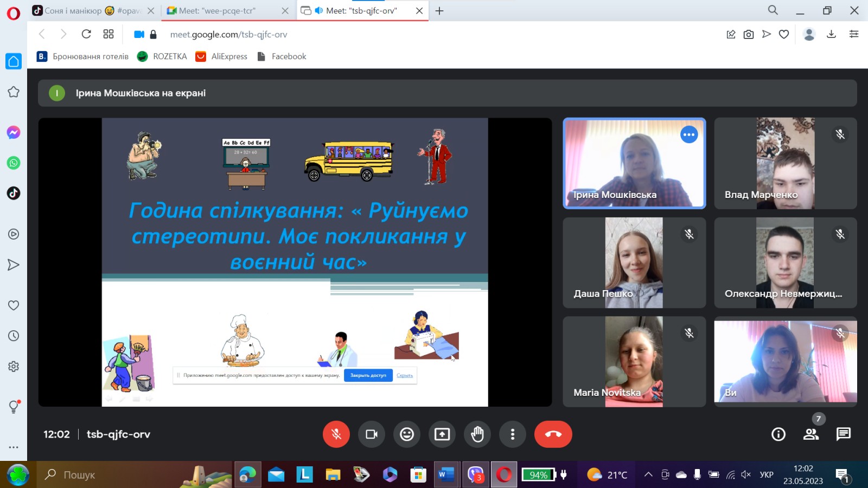Screen dimensions: 868x488
Task: Open browsing history in the Opera sidebar
Action: (x=13, y=335)
